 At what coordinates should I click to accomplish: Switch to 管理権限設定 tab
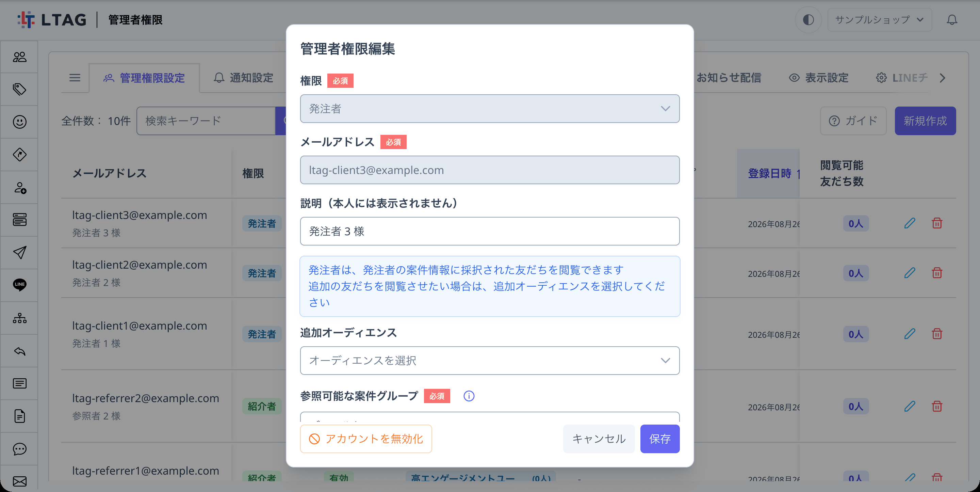coord(144,78)
